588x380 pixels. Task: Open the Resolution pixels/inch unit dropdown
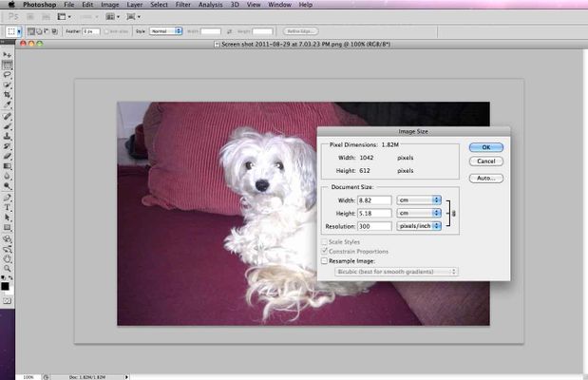pyautogui.click(x=421, y=226)
